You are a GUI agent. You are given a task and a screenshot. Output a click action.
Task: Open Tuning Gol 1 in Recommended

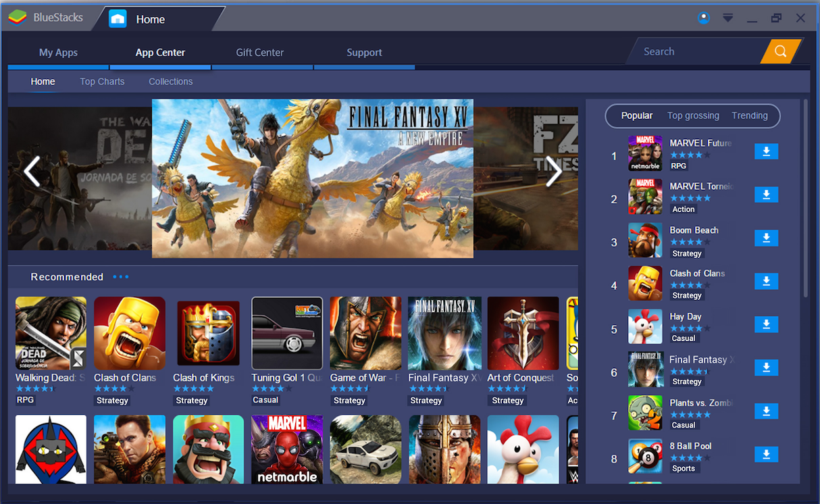tap(287, 333)
